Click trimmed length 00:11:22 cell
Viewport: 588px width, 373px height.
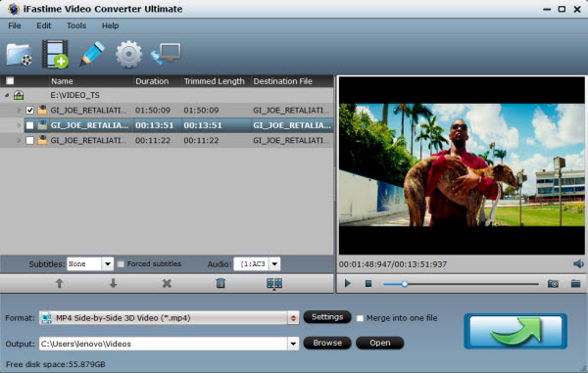tap(201, 140)
